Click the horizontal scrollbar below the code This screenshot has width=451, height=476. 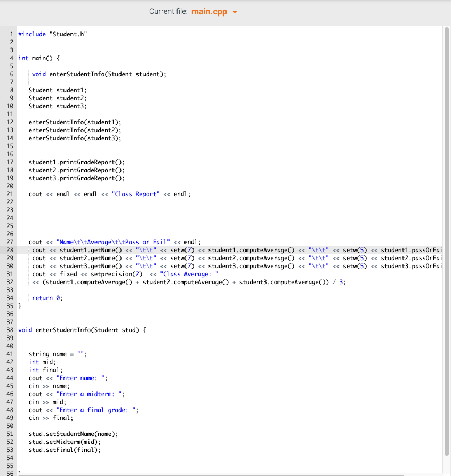(x=211, y=475)
